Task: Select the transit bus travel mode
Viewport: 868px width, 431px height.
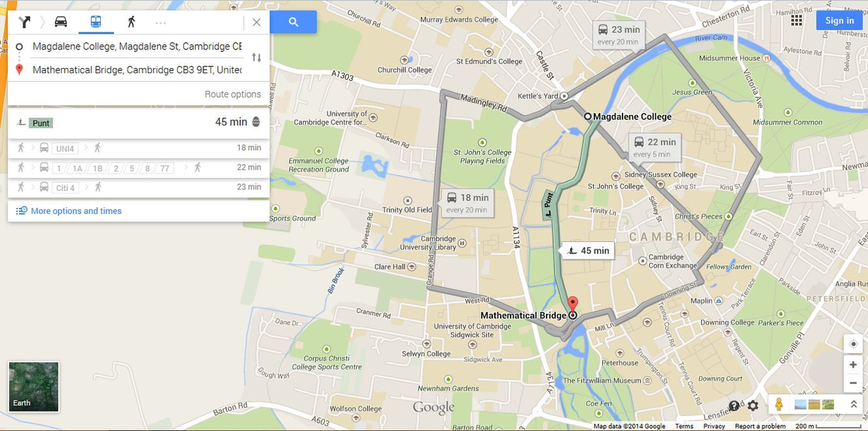Action: coord(96,22)
